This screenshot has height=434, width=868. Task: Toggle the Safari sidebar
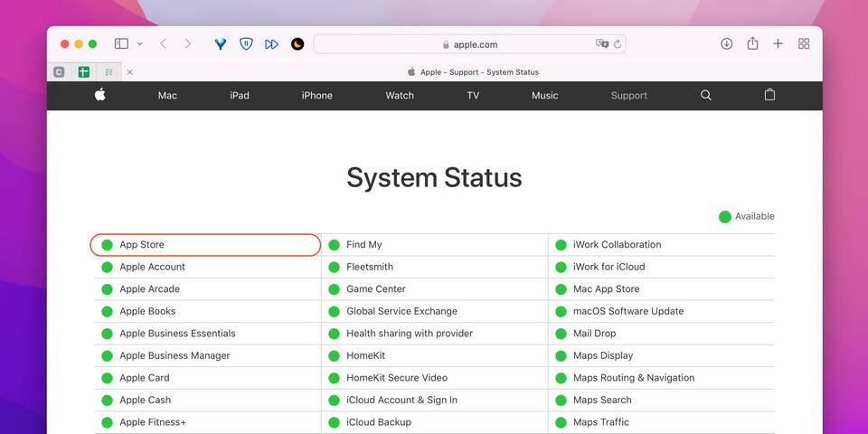pos(121,43)
